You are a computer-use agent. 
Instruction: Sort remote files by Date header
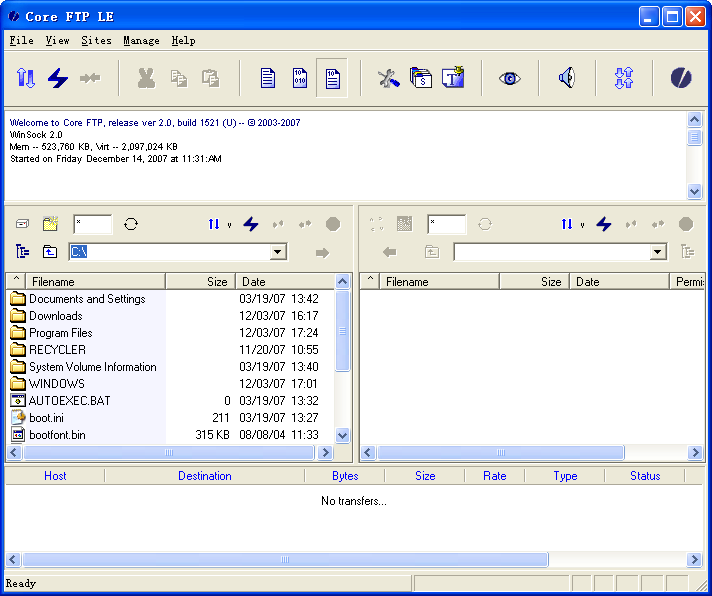click(619, 281)
